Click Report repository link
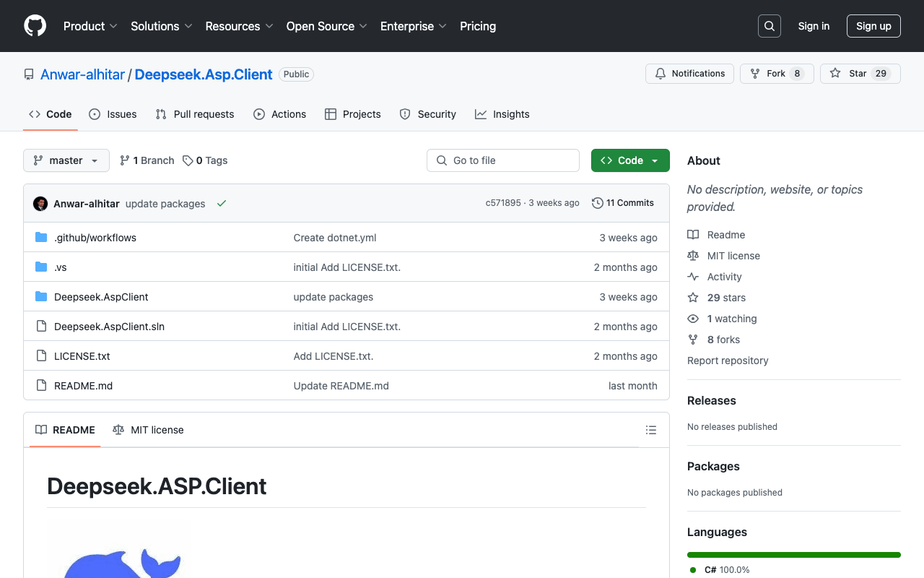Viewport: 924px width, 578px height. 728,361
